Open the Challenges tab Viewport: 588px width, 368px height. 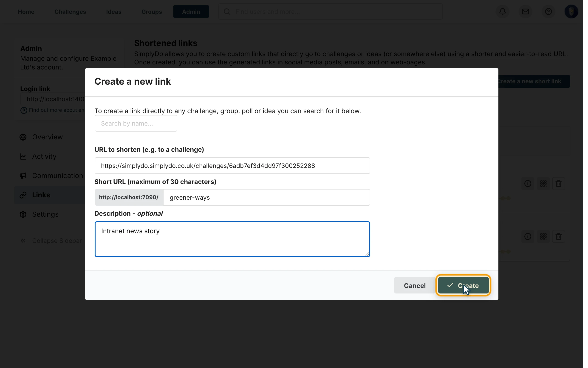[70, 12]
